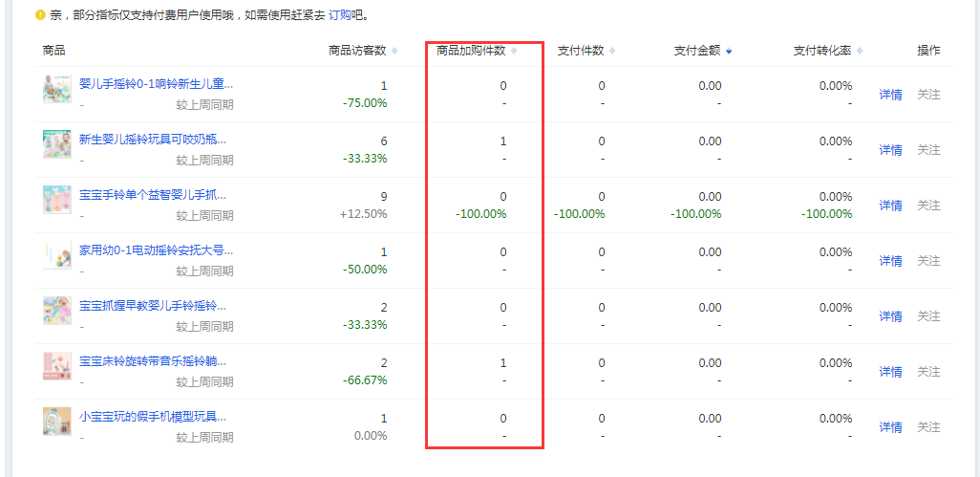Open thumbnail of 家用幼0-1电动摇铃安抚大号 product
This screenshot has width=980, height=477.
pyautogui.click(x=57, y=255)
